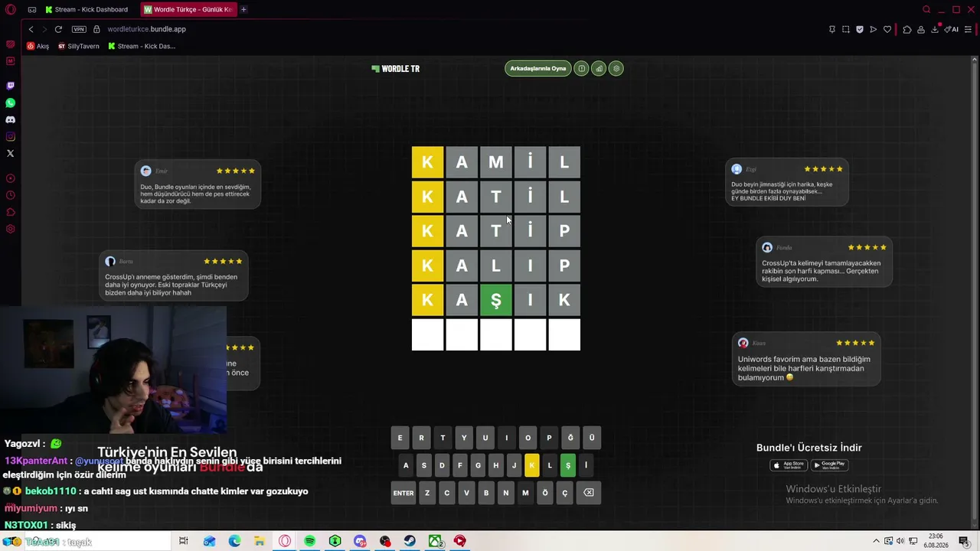
Task: Reload the Wordle page
Action: [x=58, y=29]
